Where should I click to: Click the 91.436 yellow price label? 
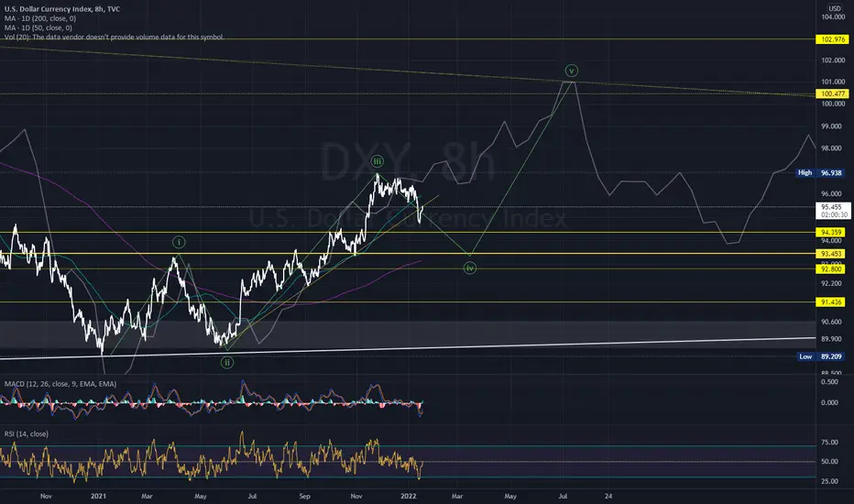pos(831,301)
